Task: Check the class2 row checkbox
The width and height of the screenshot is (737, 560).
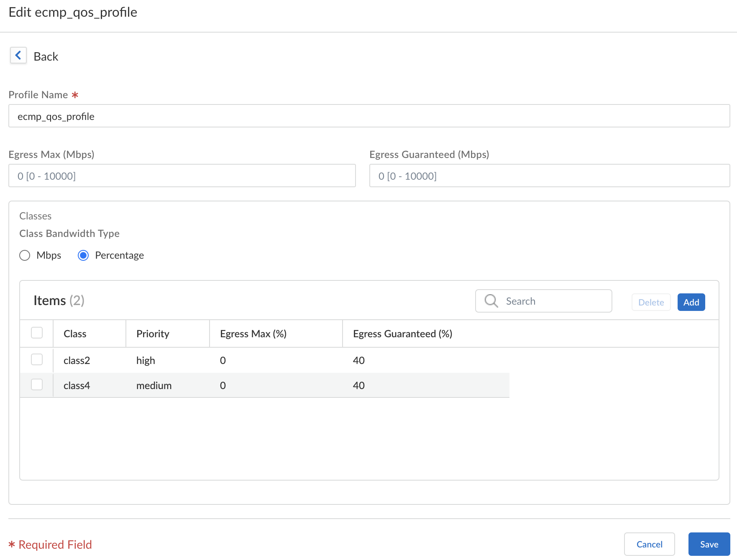Action: 37,360
